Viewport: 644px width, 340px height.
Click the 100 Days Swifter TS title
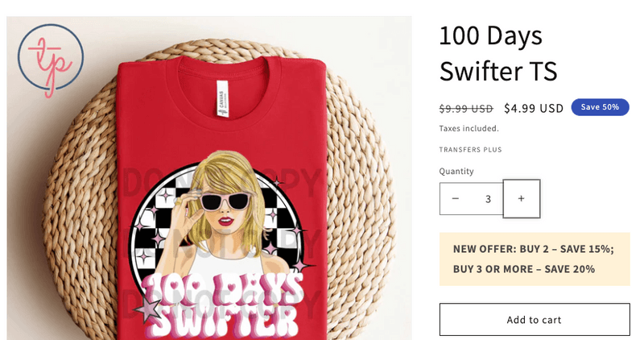[498, 53]
